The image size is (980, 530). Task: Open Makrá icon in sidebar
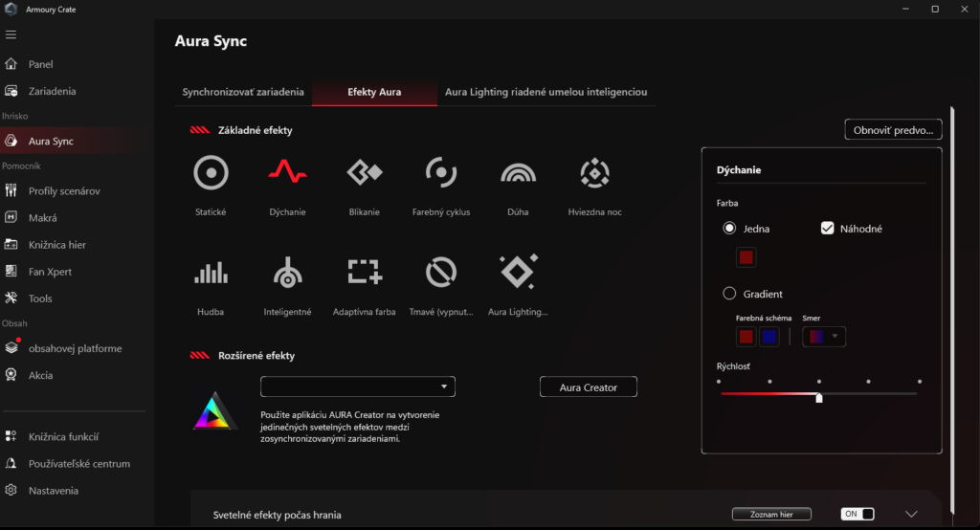pyautogui.click(x=11, y=217)
